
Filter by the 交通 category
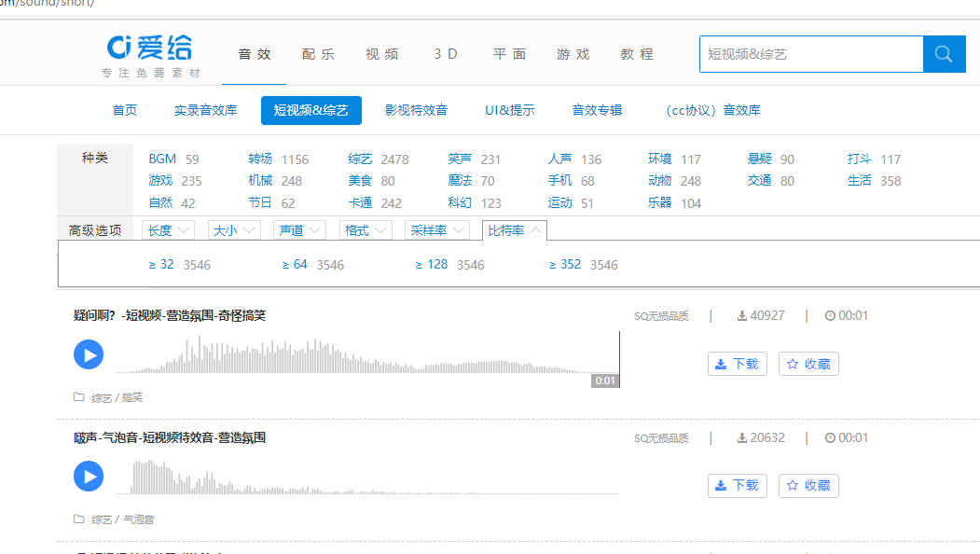pyautogui.click(x=760, y=181)
